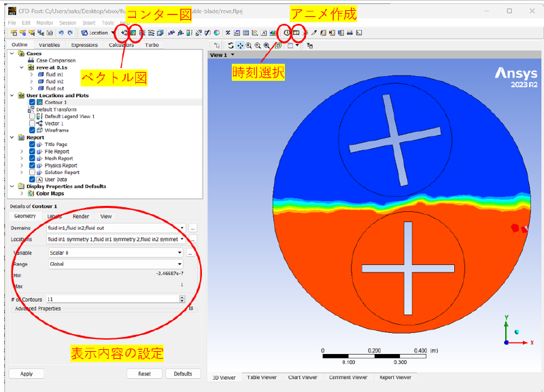Check the Solution Report checkbox

pyautogui.click(x=32, y=173)
